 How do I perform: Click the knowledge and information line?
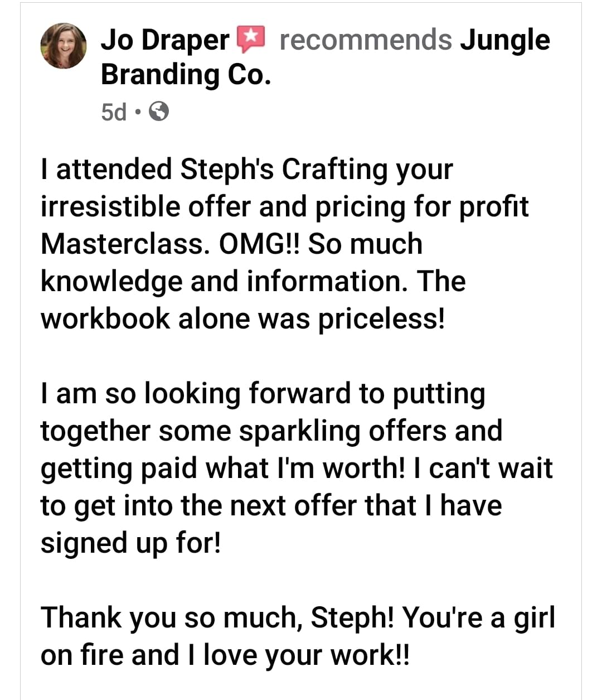tap(253, 282)
